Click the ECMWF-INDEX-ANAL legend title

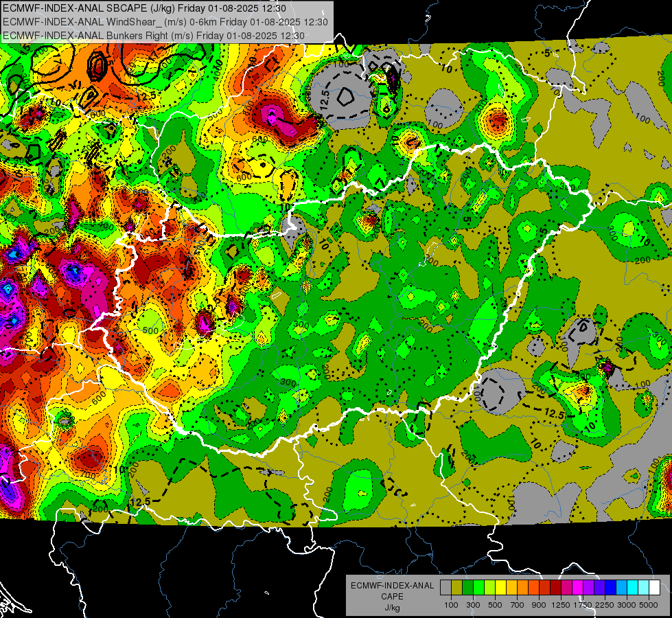coord(392,586)
